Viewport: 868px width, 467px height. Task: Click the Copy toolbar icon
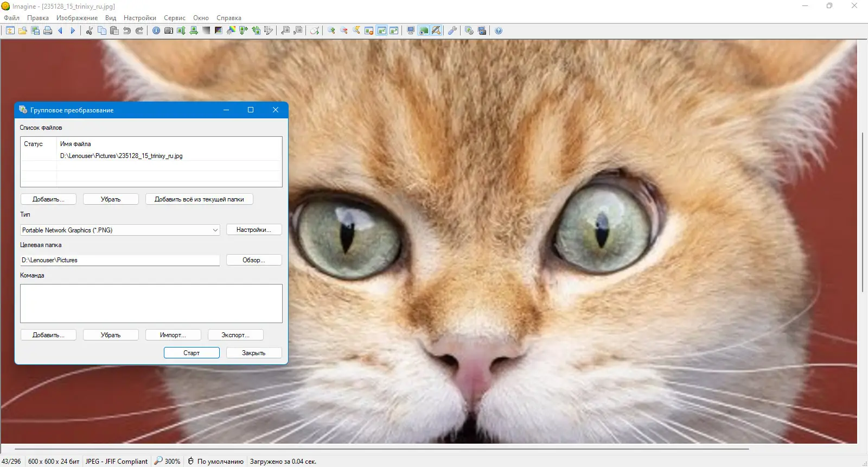click(102, 31)
